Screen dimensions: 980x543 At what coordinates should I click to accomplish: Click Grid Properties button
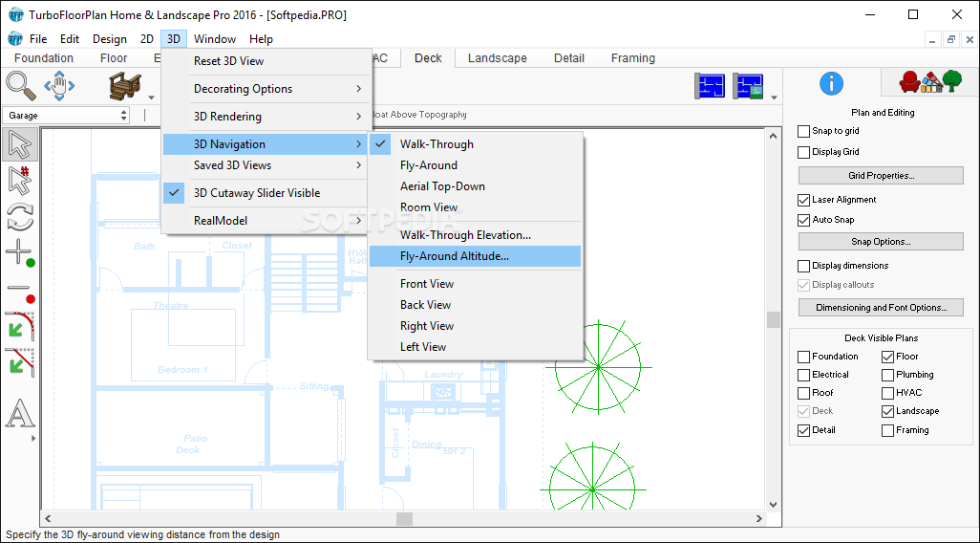click(x=881, y=176)
